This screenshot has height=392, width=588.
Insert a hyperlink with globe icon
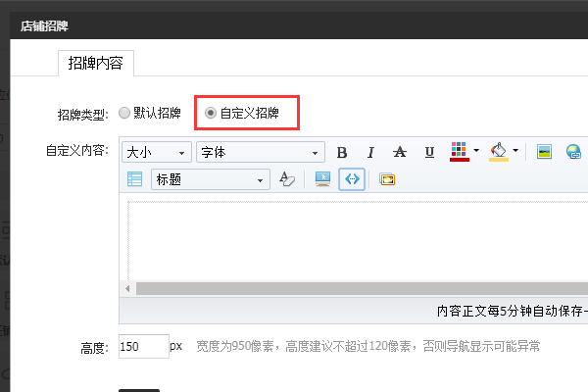pos(573,152)
